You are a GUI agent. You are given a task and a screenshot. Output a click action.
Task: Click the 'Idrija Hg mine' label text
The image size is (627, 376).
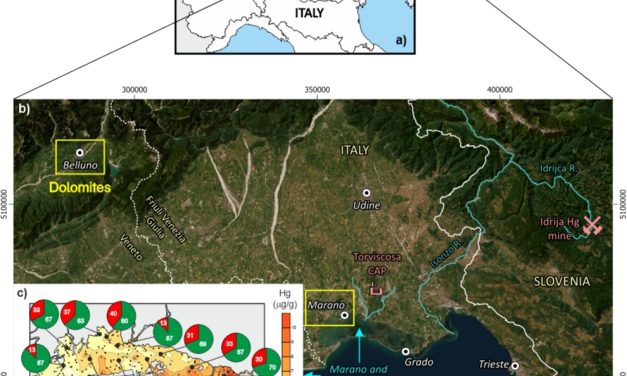click(x=560, y=229)
